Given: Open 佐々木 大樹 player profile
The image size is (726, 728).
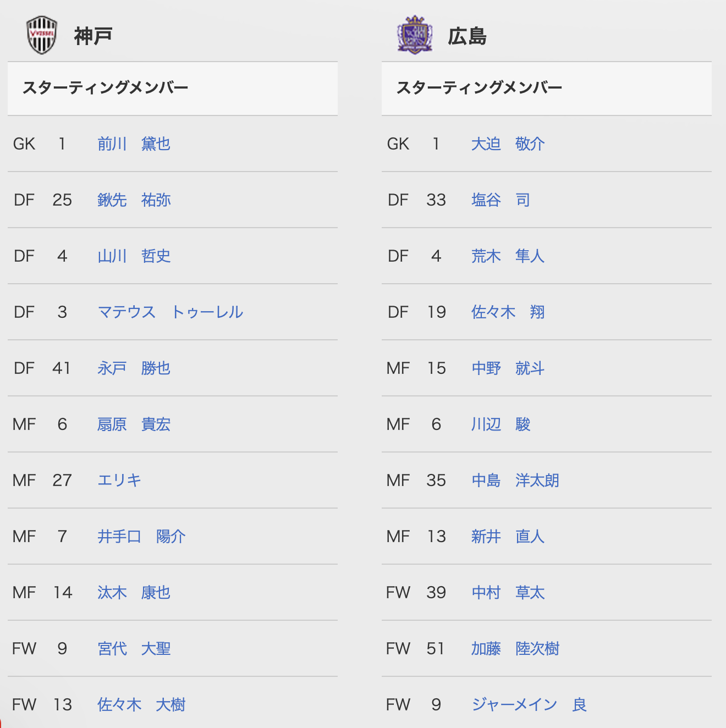Looking at the screenshot, I should click(x=141, y=705).
